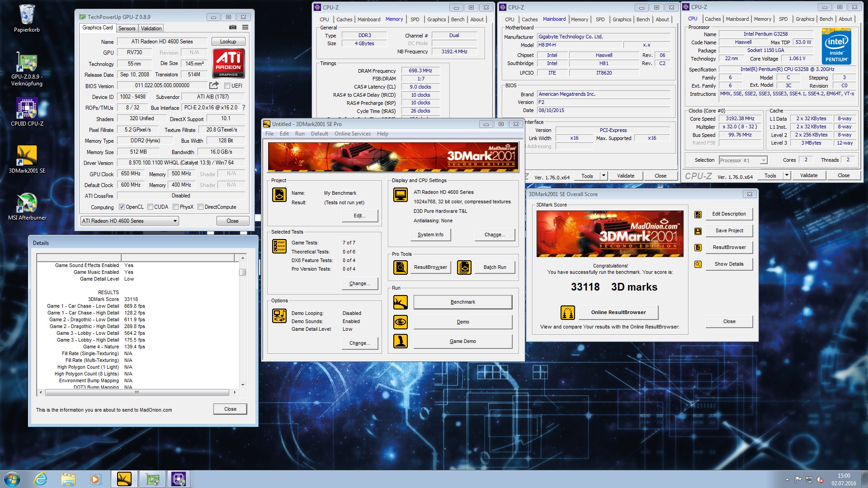Screen dimensions: 868x488
Task: Click the Display and CPU Settings monitor icon
Action: click(401, 195)
